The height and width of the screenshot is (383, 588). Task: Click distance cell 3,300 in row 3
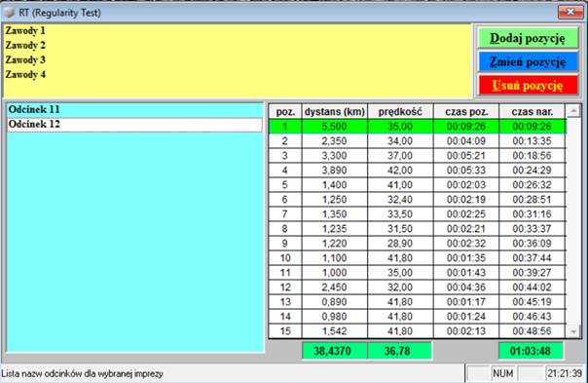coord(335,156)
